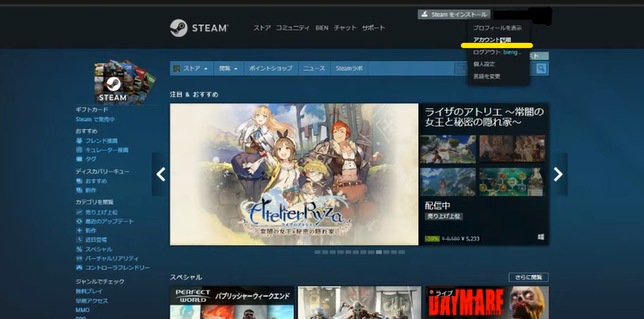
Task: Click the さらに閲覧 button
Action: (528, 277)
